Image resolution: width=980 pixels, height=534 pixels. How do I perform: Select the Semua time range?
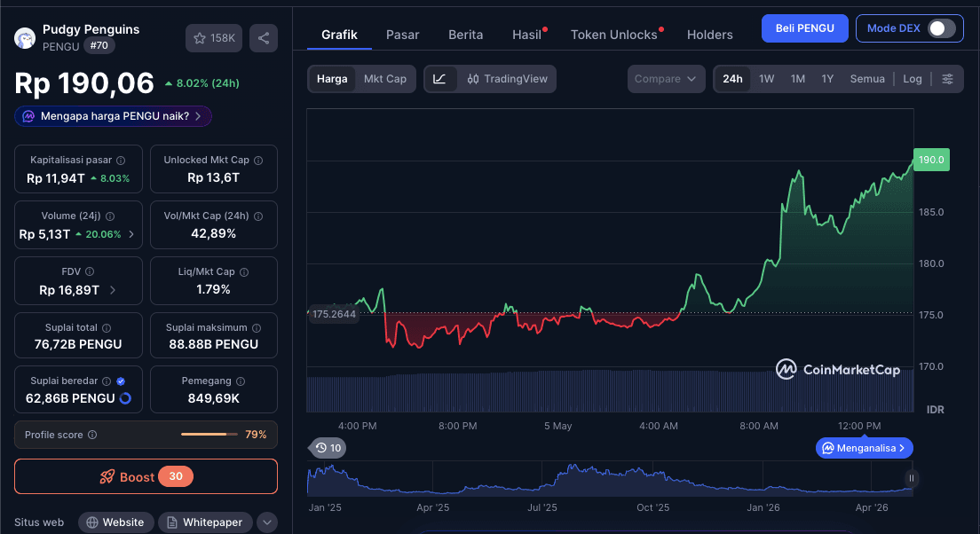(x=867, y=79)
